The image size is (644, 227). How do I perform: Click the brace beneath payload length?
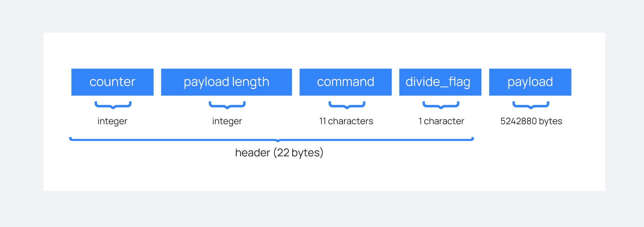click(227, 105)
